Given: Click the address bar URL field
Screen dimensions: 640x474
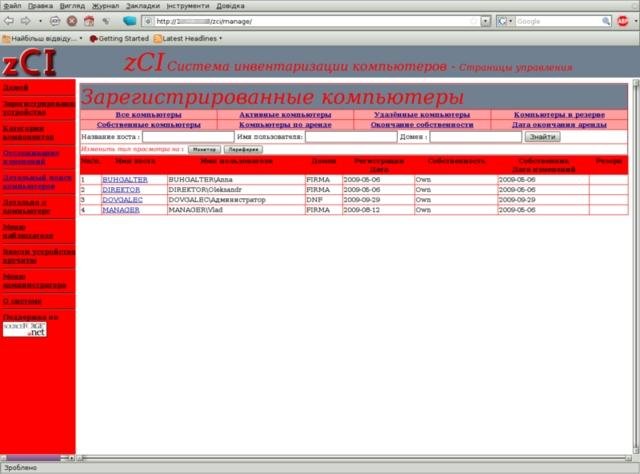Looking at the screenshot, I should [310, 21].
